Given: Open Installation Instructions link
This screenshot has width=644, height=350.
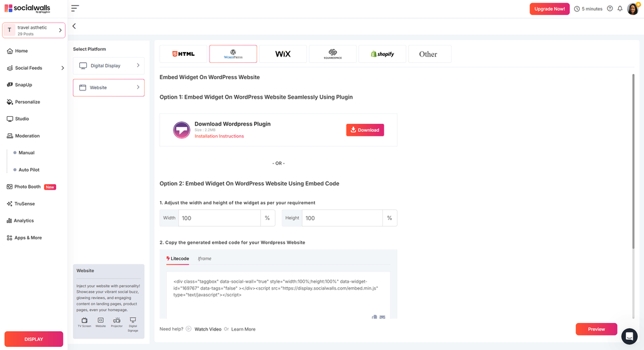Looking at the screenshot, I should pos(219,136).
